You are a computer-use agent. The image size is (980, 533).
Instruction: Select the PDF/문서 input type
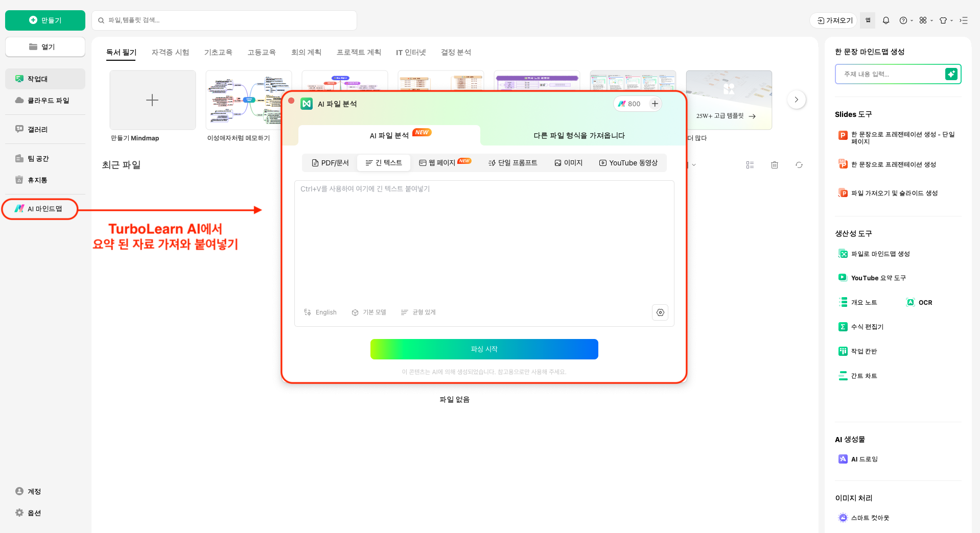pyautogui.click(x=330, y=163)
